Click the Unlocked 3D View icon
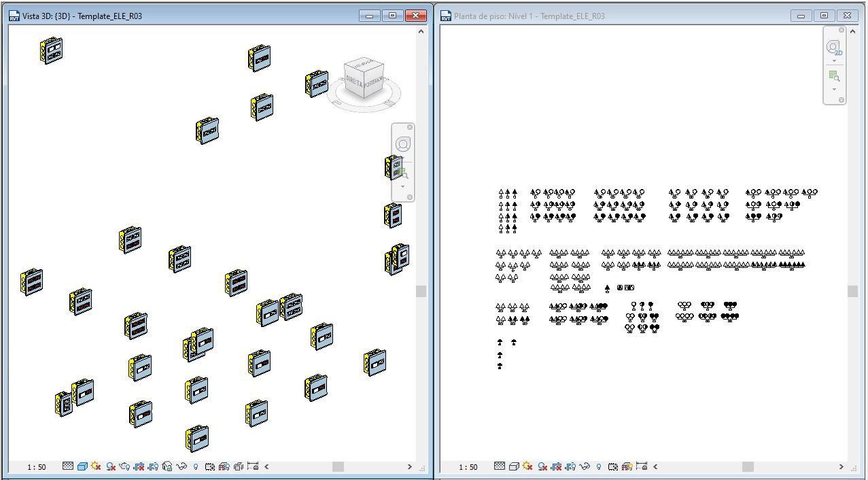This screenshot has width=868, height=480. pyautogui.click(x=167, y=466)
